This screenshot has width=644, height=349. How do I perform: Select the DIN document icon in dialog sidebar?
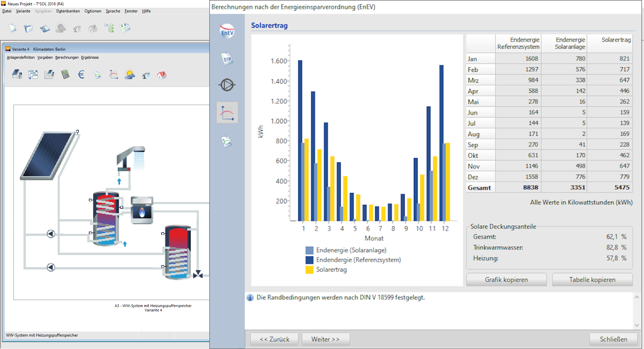point(227,58)
